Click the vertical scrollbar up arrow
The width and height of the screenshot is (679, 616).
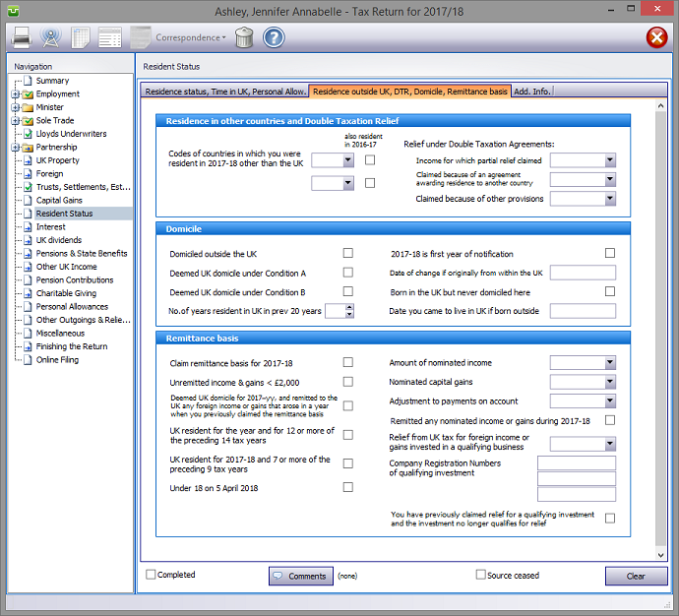tap(661, 105)
